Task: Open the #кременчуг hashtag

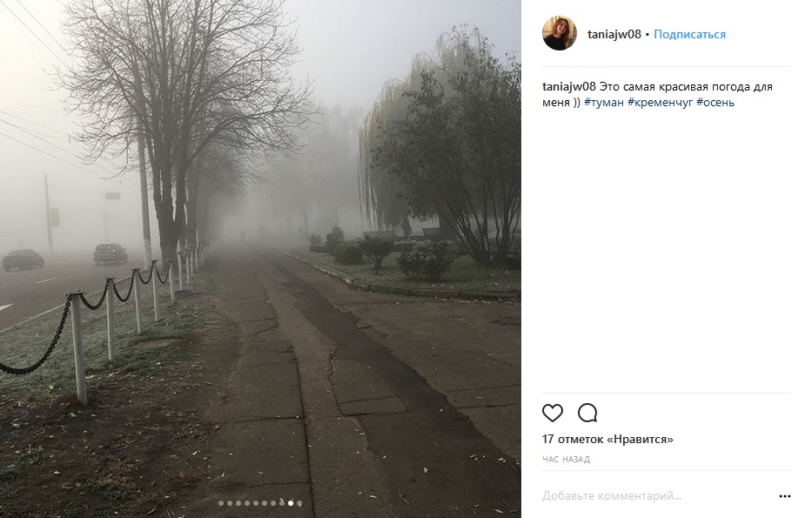Action: coord(660,102)
